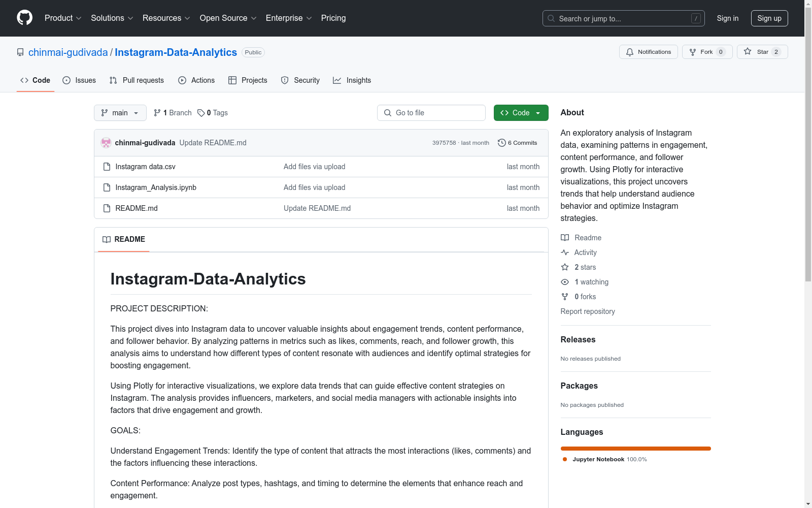Open Jupyter Notebook 100.0% language link

[x=605, y=459]
